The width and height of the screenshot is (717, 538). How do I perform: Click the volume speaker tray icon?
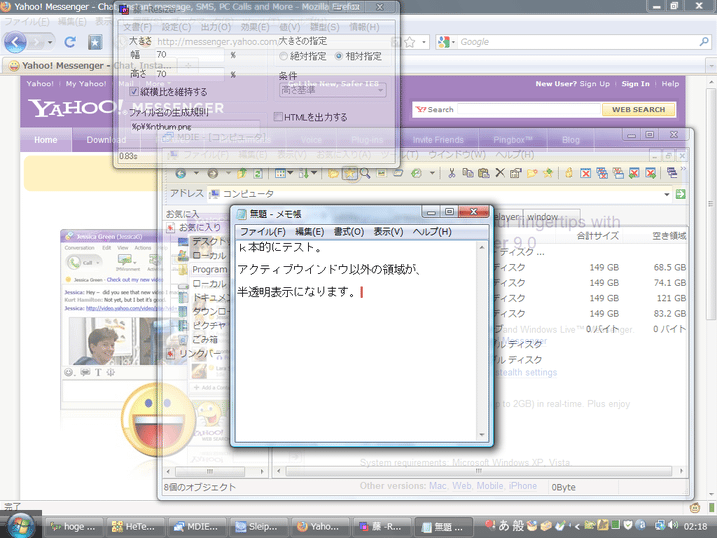click(672, 526)
